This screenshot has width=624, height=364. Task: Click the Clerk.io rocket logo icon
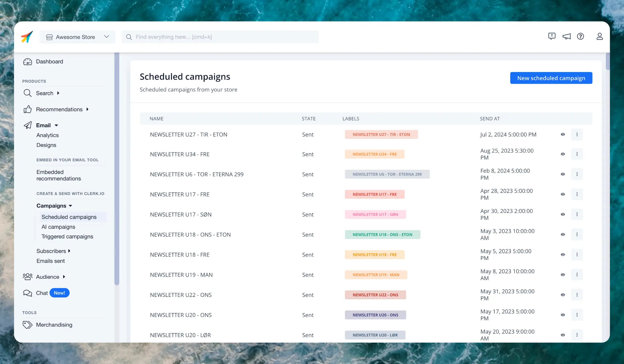tap(27, 37)
